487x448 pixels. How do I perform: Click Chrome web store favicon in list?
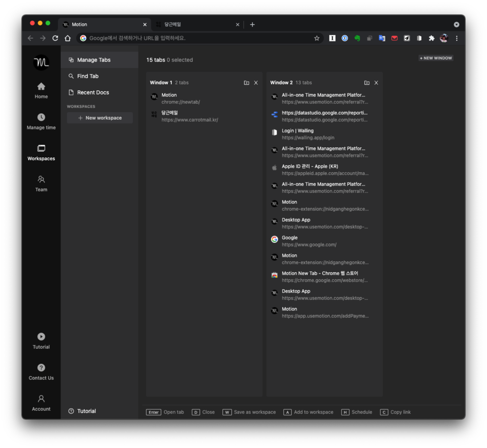pyautogui.click(x=274, y=275)
